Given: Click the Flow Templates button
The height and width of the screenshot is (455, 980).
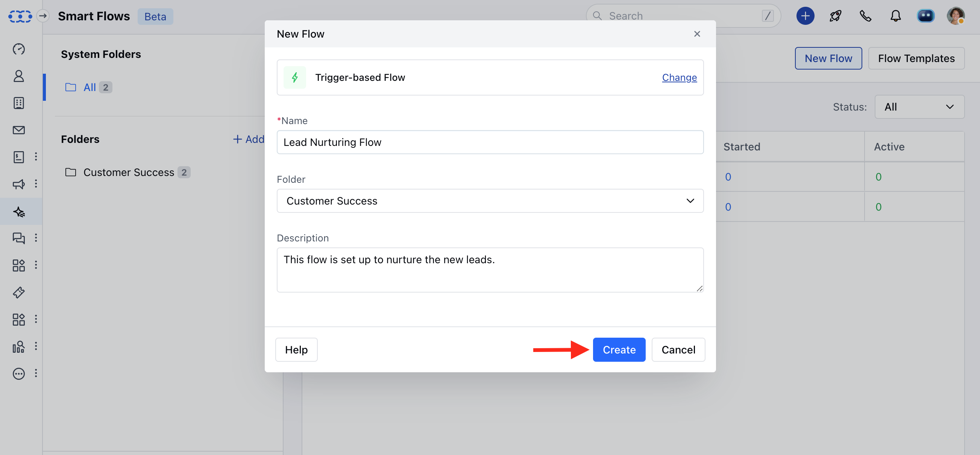Looking at the screenshot, I should click(916, 59).
